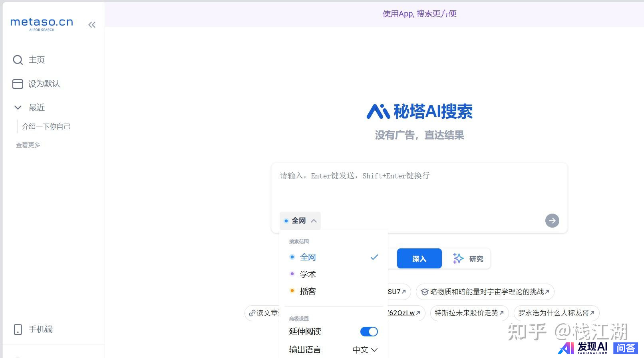This screenshot has height=358, width=644.
Task: Open recent search 介绍一下你自己
Action: [46, 126]
